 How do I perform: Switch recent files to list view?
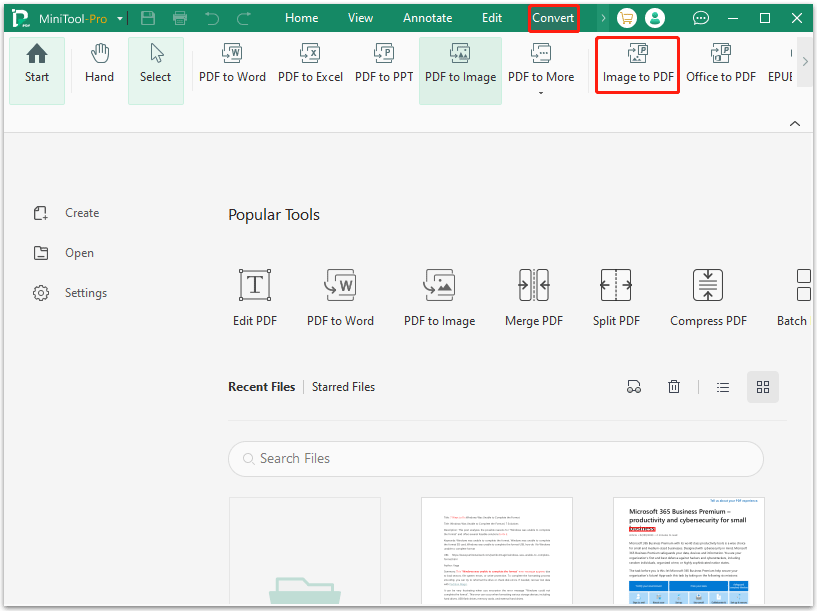(x=723, y=387)
